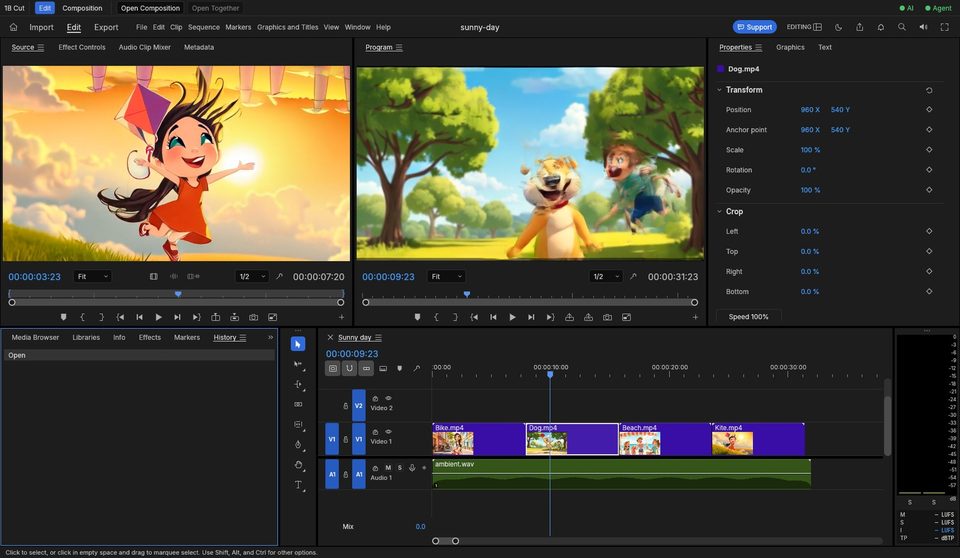Open the Graphics tab in Properties

click(x=790, y=47)
